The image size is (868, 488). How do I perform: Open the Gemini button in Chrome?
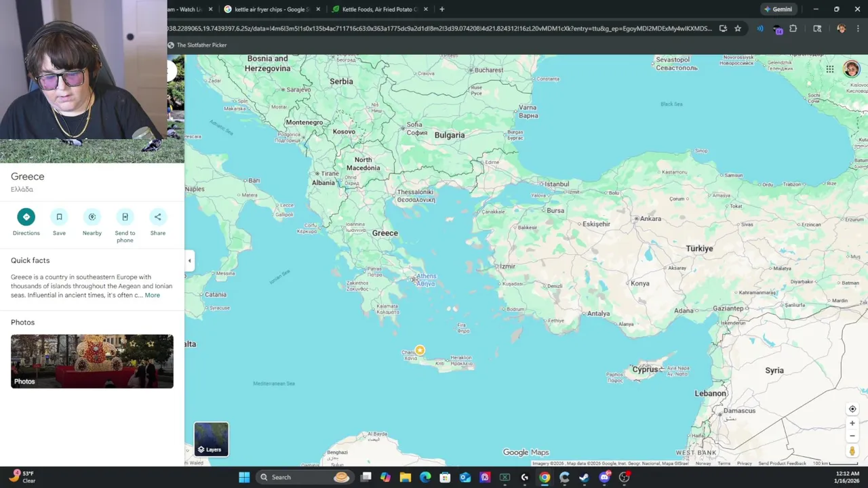(778, 9)
